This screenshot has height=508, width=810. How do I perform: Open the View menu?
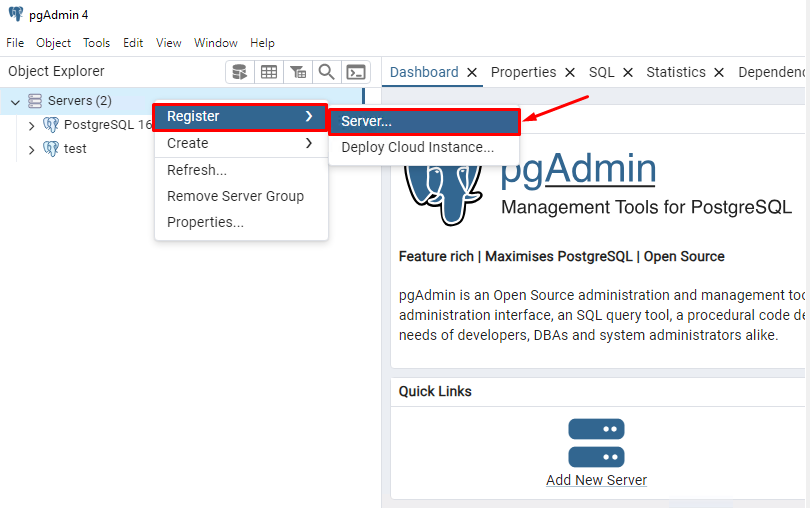coord(168,43)
